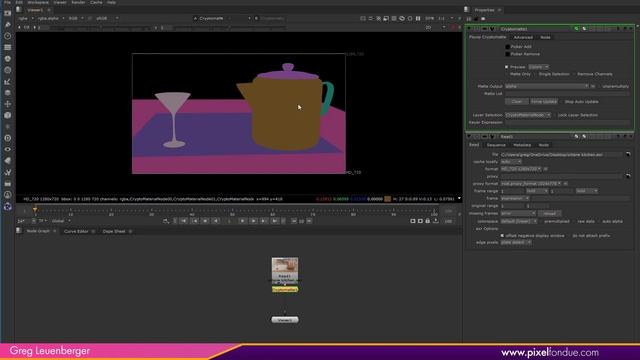Enable the Matte Only checkbox
This screenshot has height=360, width=640.
507,74
